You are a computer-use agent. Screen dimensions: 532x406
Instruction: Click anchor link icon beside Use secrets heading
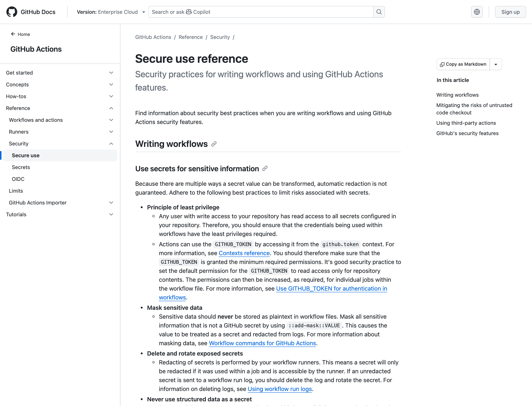(x=265, y=169)
